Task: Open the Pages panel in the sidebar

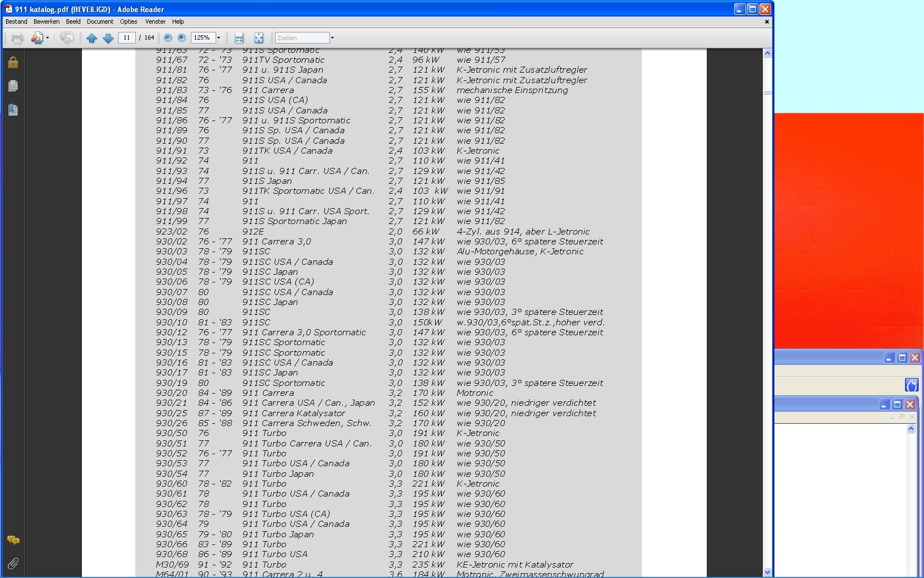Action: point(13,86)
